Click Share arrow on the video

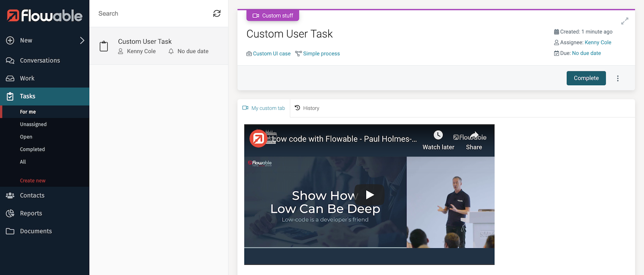coord(474,135)
